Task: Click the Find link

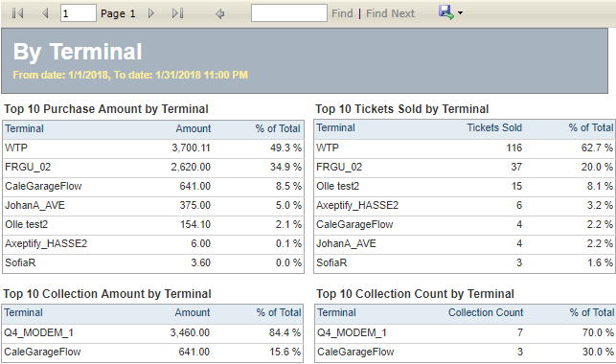Action: pos(342,13)
